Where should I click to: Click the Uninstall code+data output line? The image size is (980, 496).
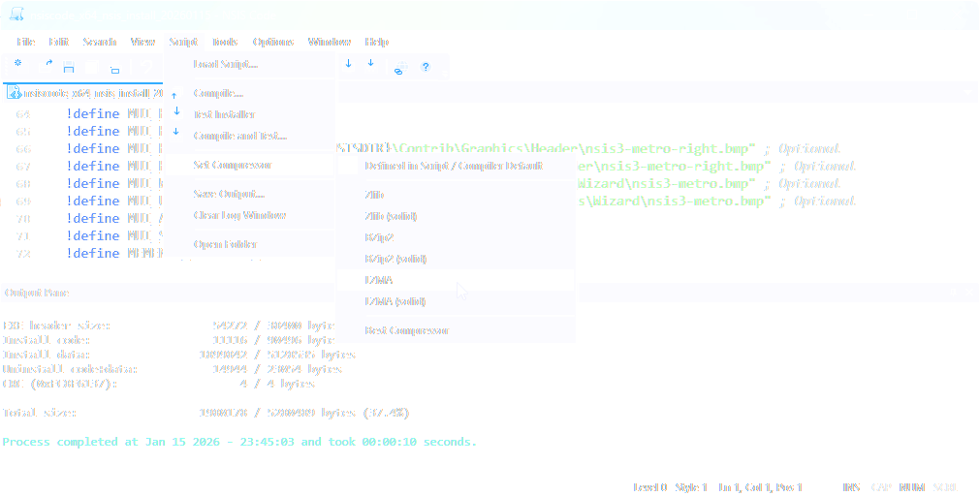tap(172, 369)
